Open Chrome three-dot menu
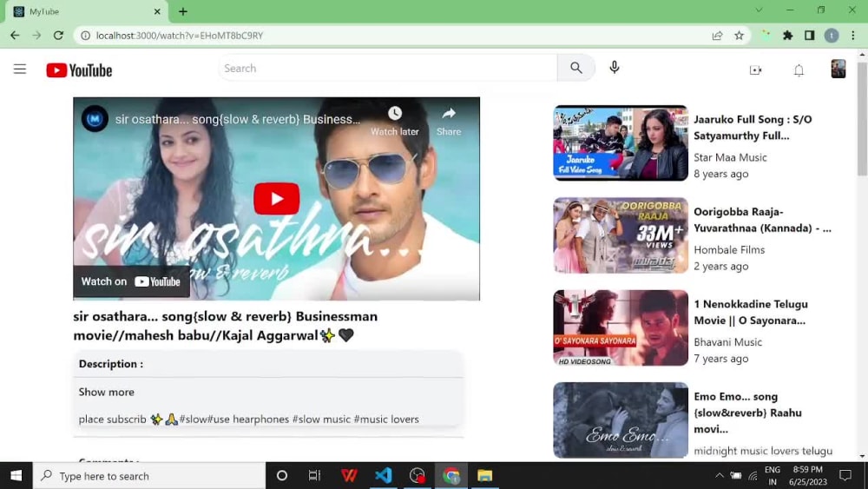This screenshot has width=868, height=489. pyautogui.click(x=853, y=36)
